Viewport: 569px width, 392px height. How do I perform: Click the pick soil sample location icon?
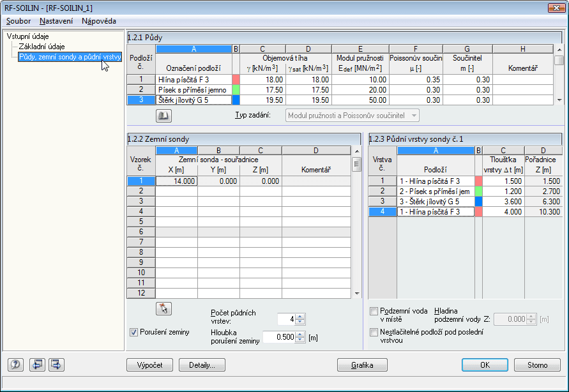pos(163,308)
